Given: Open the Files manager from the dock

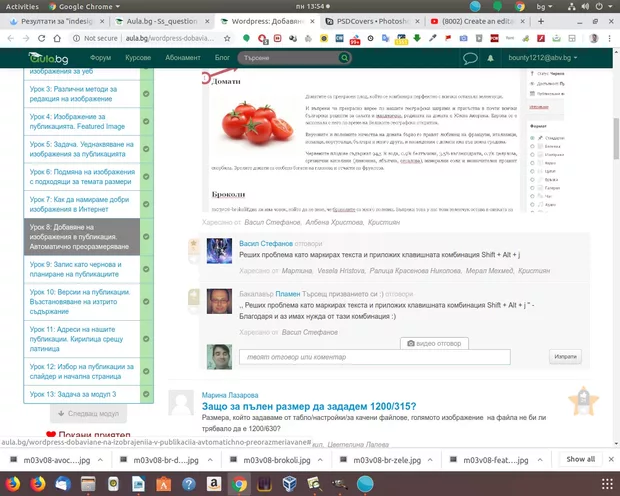Looking at the screenshot, I should [88, 484].
